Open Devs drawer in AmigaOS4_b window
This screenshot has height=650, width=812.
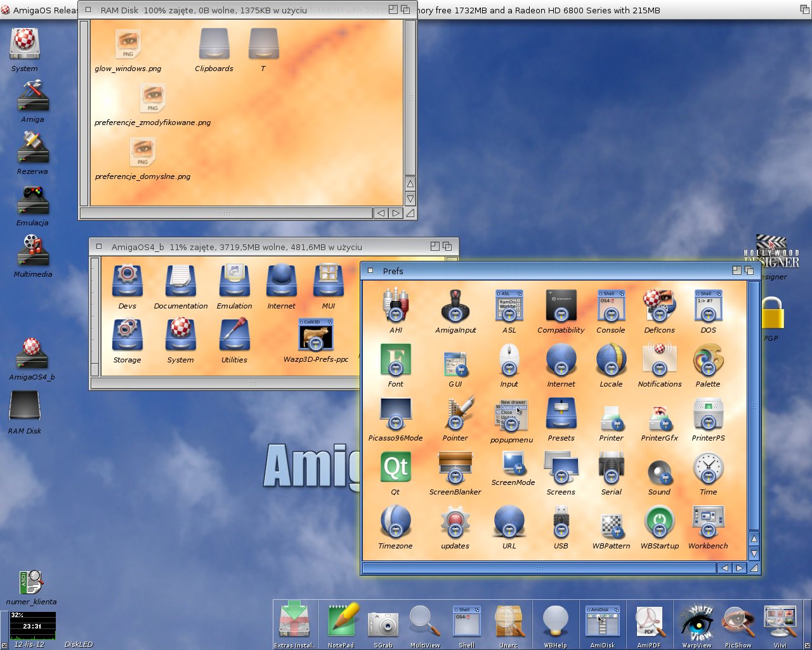click(x=127, y=281)
